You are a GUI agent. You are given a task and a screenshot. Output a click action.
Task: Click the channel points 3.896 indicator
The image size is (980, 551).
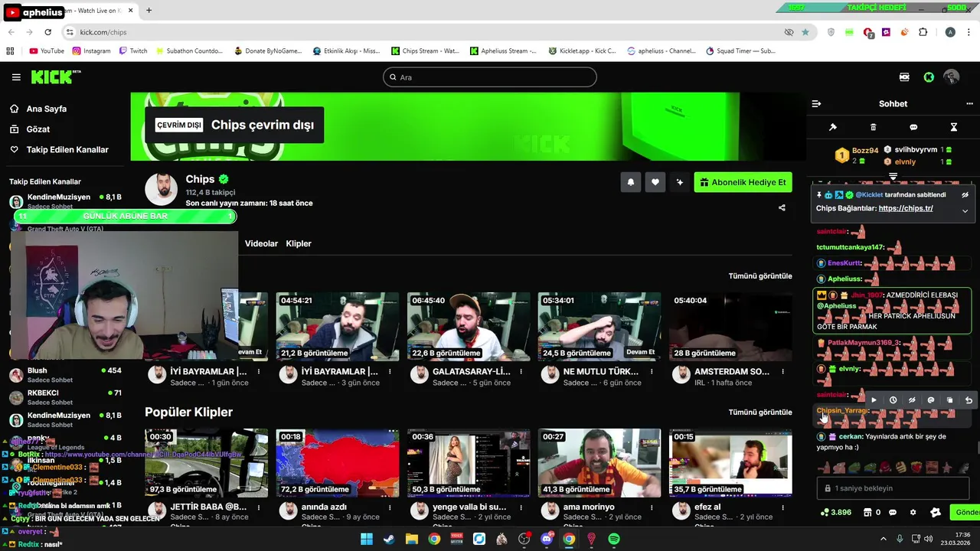point(835,513)
